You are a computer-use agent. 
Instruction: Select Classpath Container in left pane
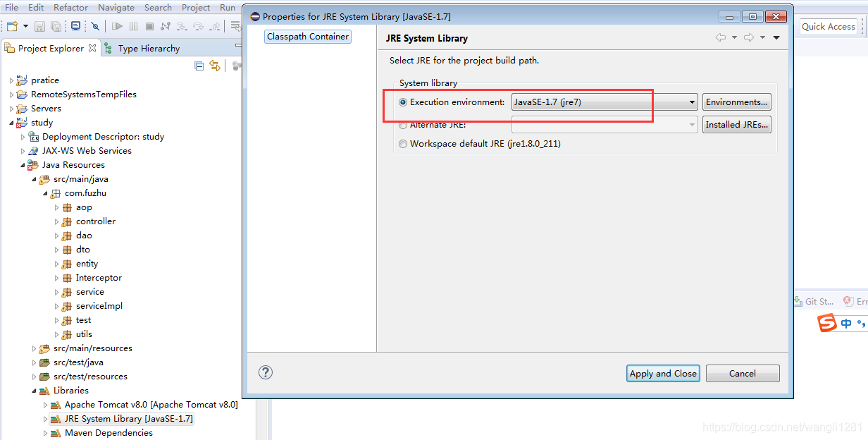click(308, 37)
